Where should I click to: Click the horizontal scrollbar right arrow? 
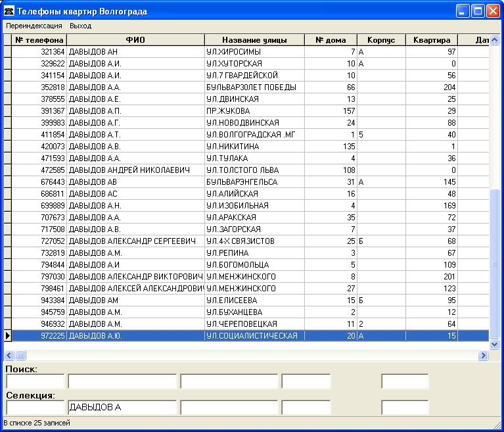pyautogui.click(x=484, y=355)
